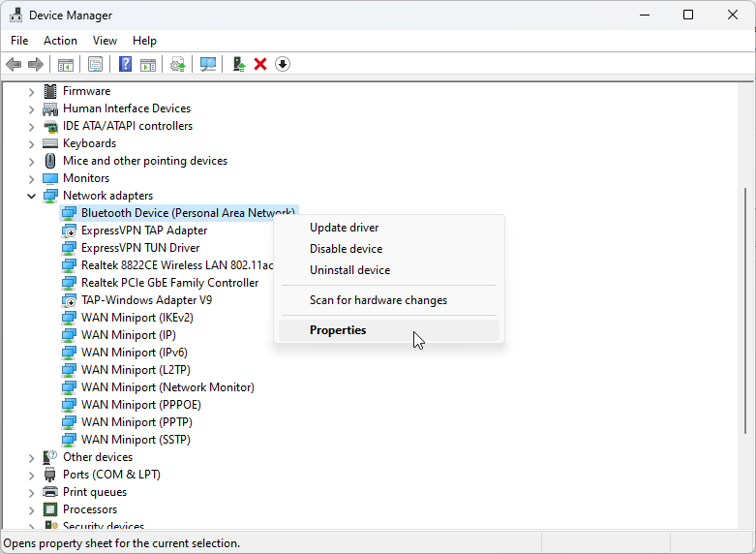Viewport: 756px width, 554px height.
Task: Select the ExpressVPN TAP Adapter device
Action: tap(144, 231)
